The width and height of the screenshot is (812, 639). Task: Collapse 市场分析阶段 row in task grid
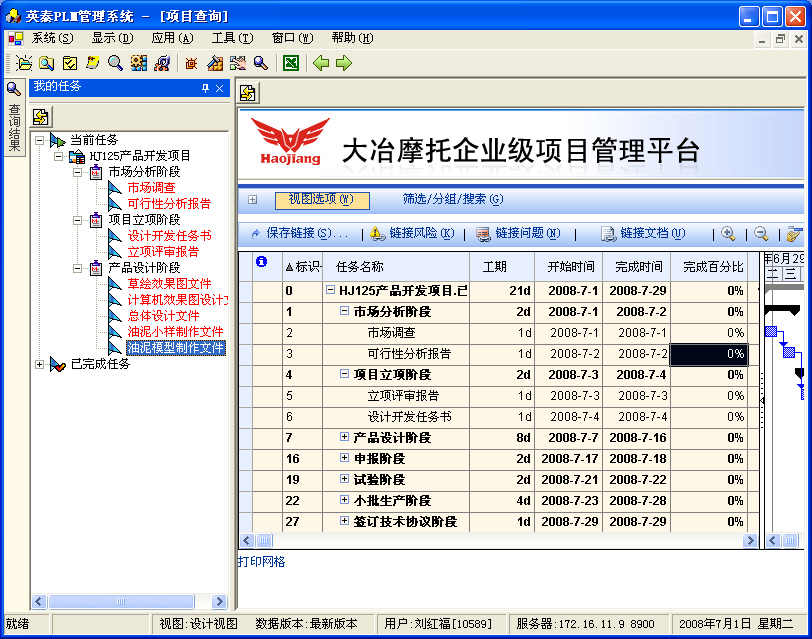344,311
